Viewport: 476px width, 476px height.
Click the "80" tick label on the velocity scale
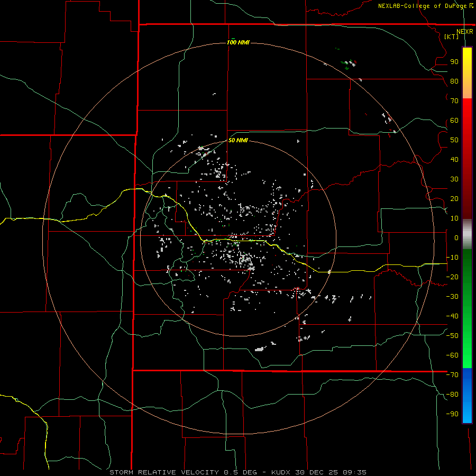(x=454, y=81)
